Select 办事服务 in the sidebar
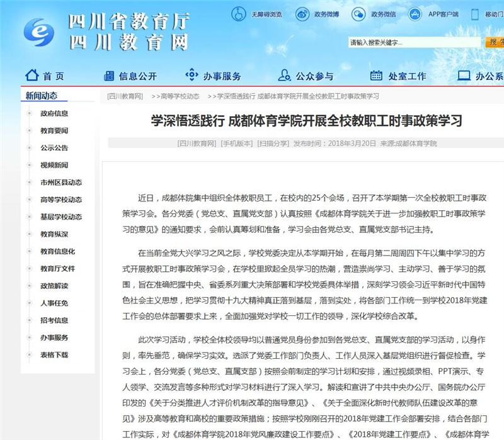The width and height of the screenshot is (504, 440). (54, 338)
